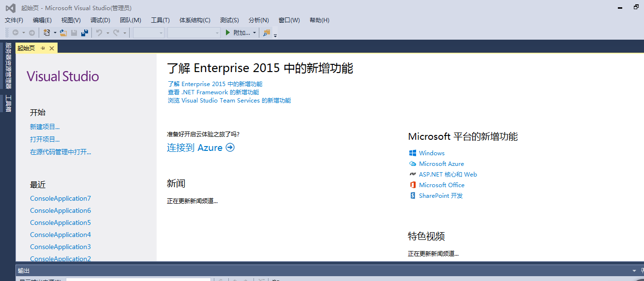The height and width of the screenshot is (281, 644).
Task: Open recent project ConsoleApplication7
Action: [x=60, y=198]
